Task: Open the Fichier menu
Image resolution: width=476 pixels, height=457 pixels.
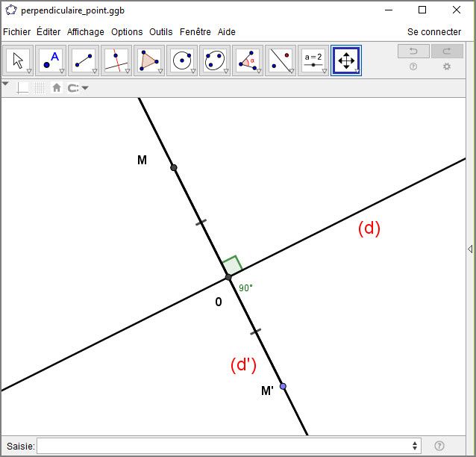Action: pyautogui.click(x=16, y=31)
